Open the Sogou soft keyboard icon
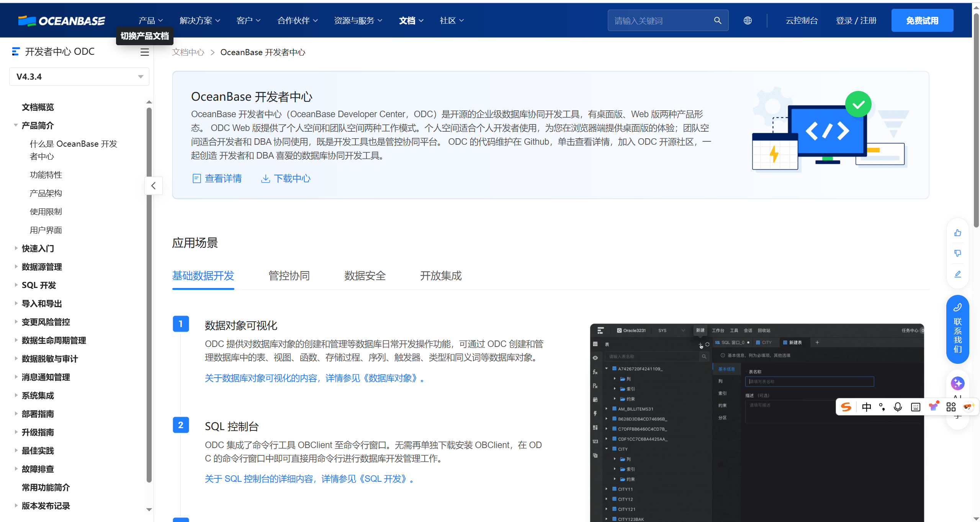980x522 pixels. pyautogui.click(x=915, y=407)
